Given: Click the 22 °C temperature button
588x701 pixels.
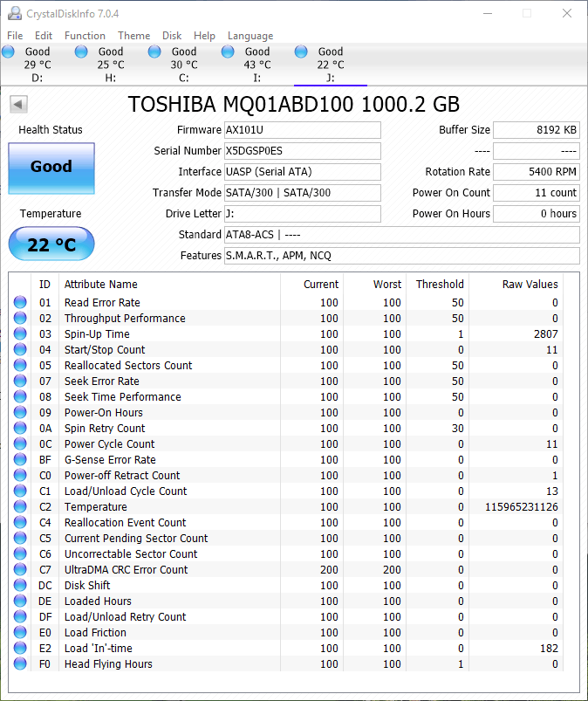Looking at the screenshot, I should (x=51, y=244).
